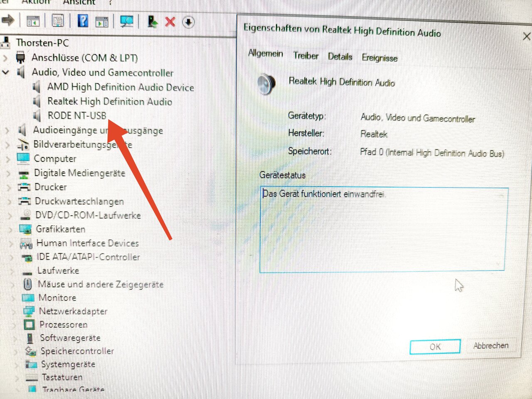Click inside the Gerätestatus text box
This screenshot has width=532, height=399.
click(383, 230)
